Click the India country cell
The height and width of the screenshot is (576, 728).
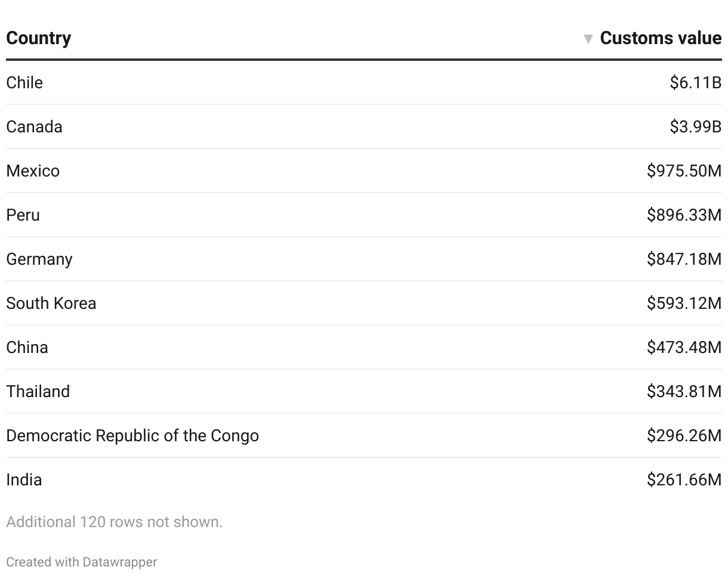pyautogui.click(x=24, y=479)
